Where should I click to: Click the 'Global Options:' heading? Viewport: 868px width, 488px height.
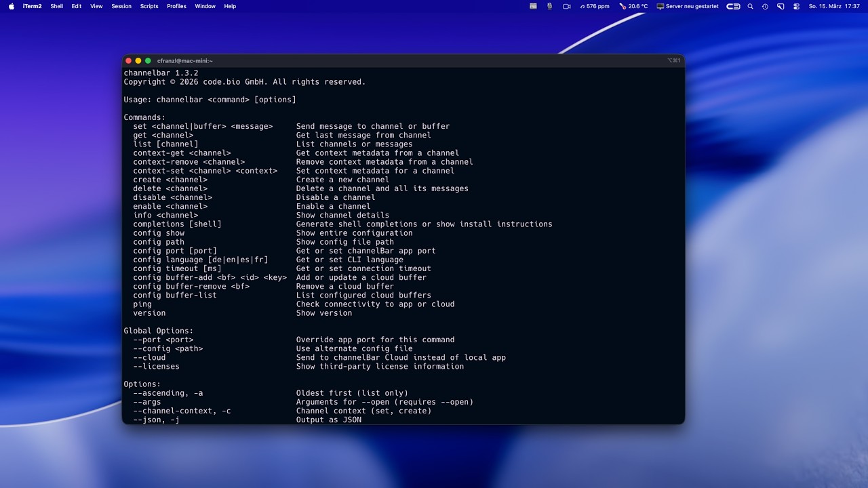click(159, 331)
